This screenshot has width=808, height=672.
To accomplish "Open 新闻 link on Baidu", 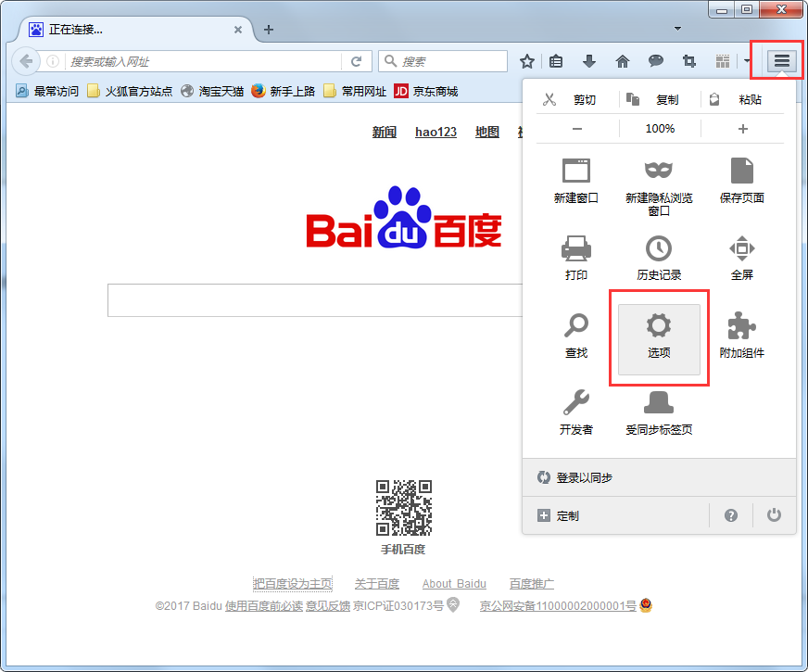I will pyautogui.click(x=385, y=132).
